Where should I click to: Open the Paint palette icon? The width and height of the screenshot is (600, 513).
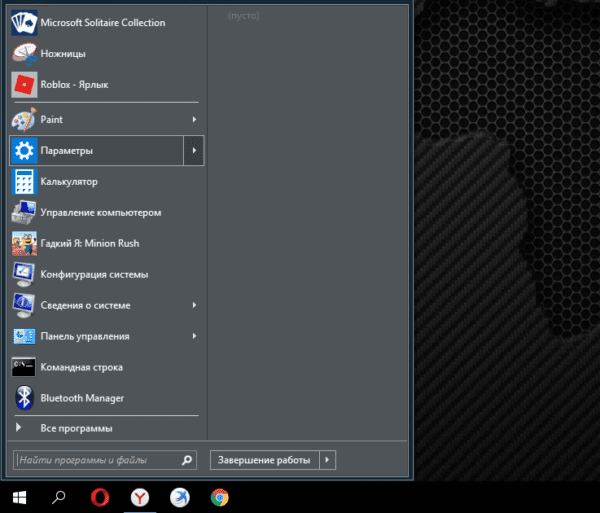coord(24,119)
